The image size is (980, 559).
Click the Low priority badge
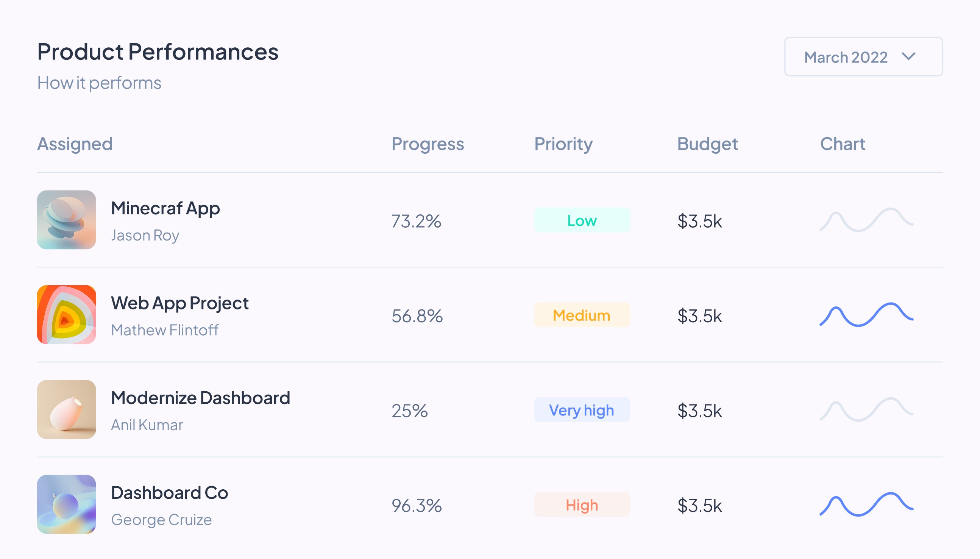click(x=582, y=220)
